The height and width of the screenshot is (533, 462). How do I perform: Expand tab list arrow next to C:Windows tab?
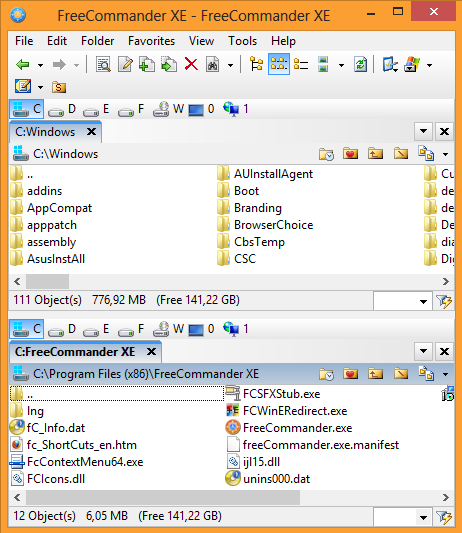(423, 131)
